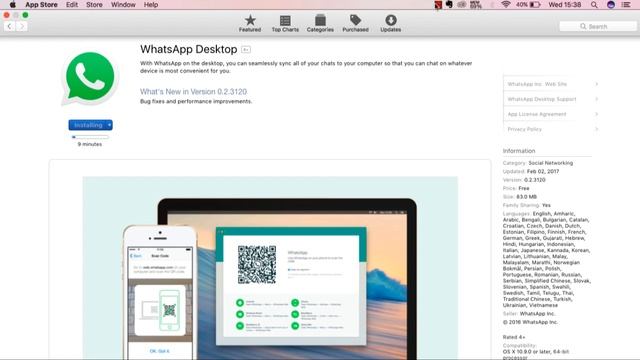Click the WhatsApp Desktop app icon
640x360 pixels.
click(90, 78)
